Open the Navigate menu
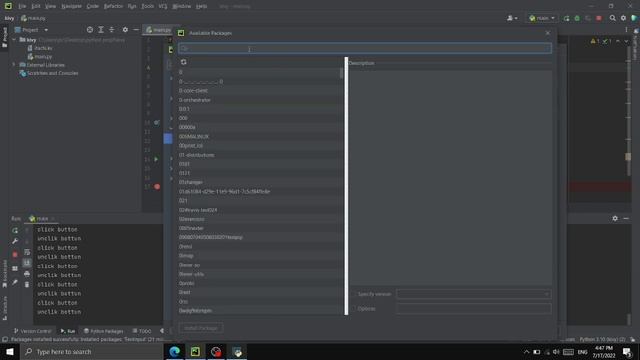The image size is (640, 360). click(71, 6)
